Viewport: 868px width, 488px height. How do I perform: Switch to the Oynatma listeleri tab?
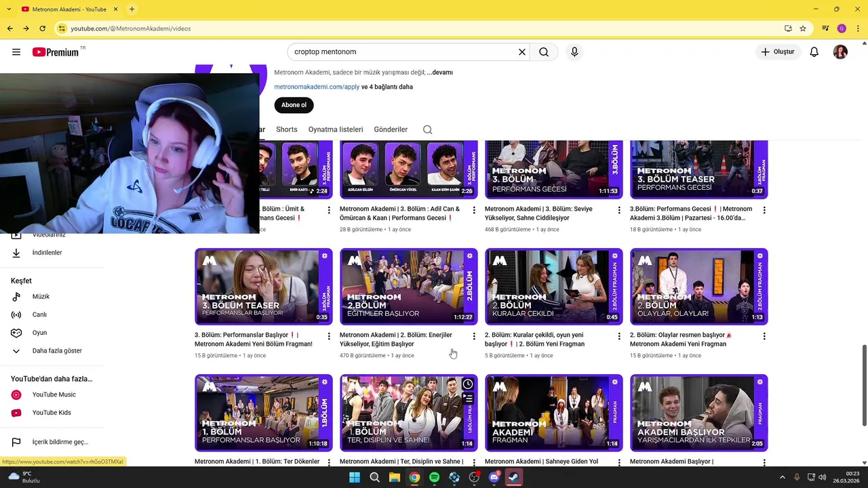(x=336, y=129)
